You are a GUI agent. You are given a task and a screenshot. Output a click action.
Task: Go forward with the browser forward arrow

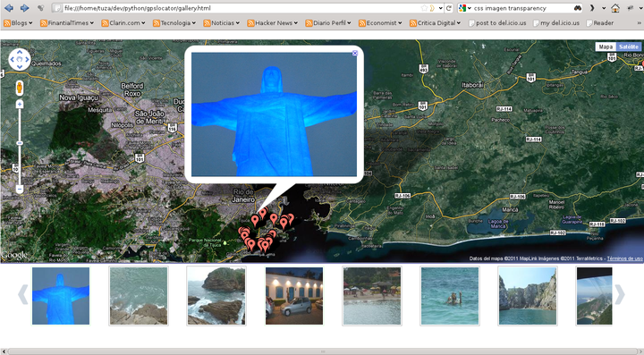point(24,8)
